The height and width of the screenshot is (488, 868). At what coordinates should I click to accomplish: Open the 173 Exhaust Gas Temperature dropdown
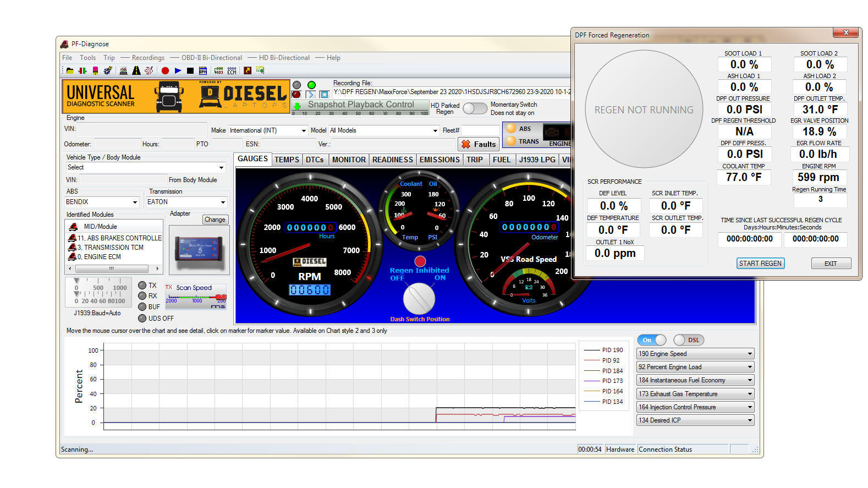[x=695, y=394]
